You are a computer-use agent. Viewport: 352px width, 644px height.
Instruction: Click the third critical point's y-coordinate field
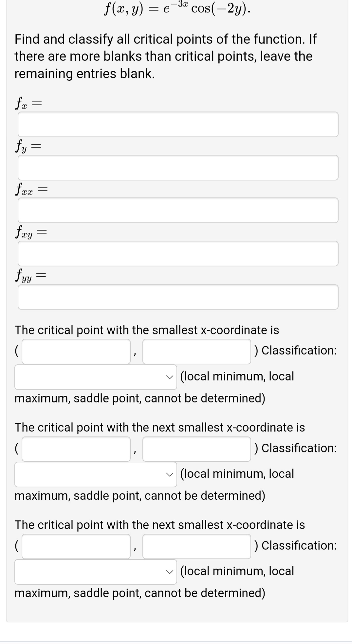(196, 546)
